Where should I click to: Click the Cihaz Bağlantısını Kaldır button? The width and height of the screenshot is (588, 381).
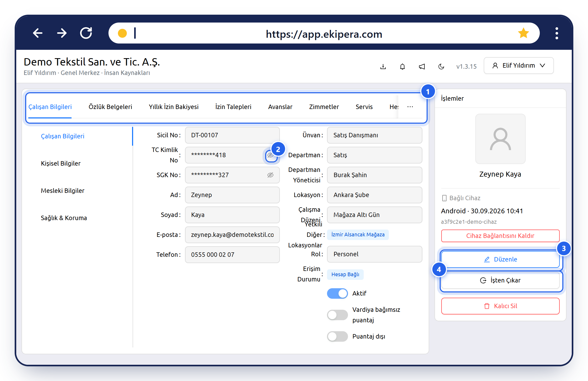pos(500,236)
